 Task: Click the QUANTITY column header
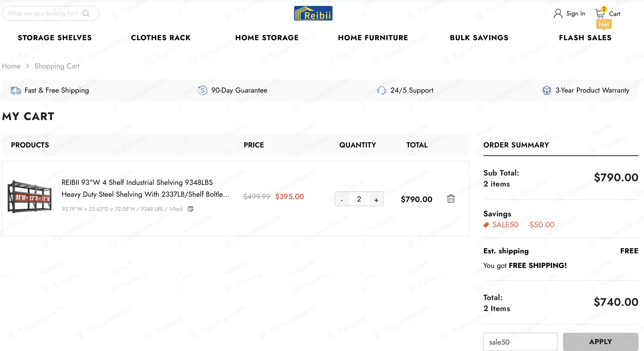pos(358,145)
